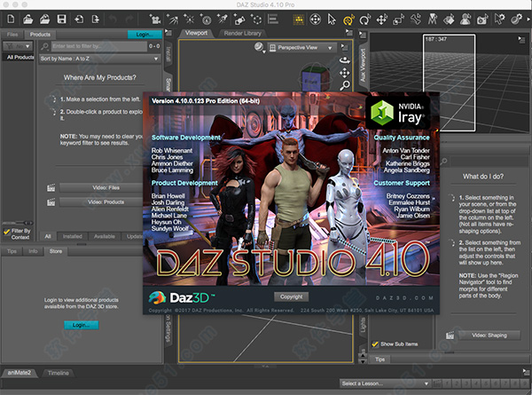
Task: Click the yellow active pose grid icon
Action: tap(299, 20)
